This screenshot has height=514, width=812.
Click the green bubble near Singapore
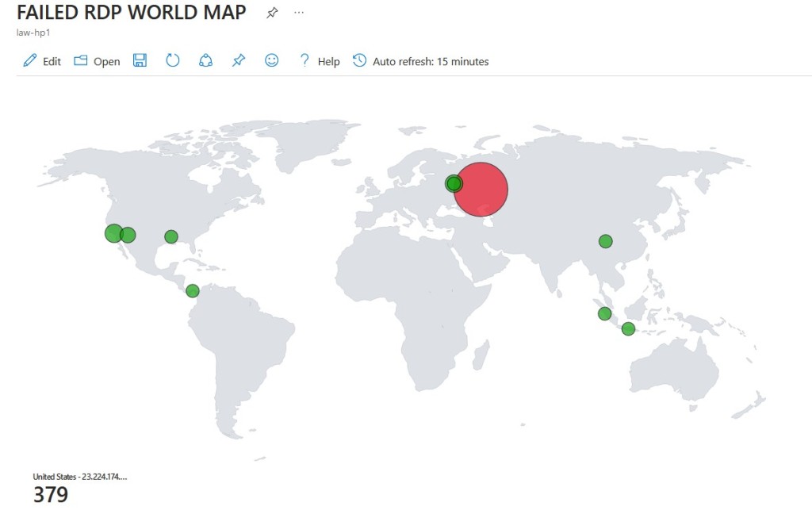tap(604, 313)
